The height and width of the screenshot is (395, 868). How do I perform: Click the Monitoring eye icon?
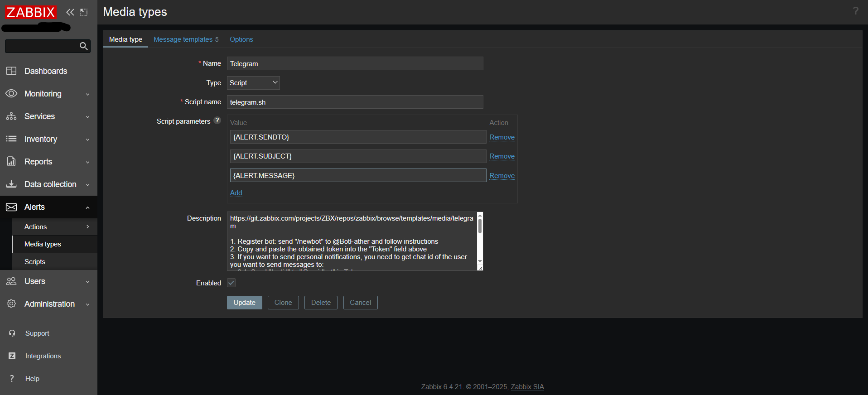(x=11, y=94)
